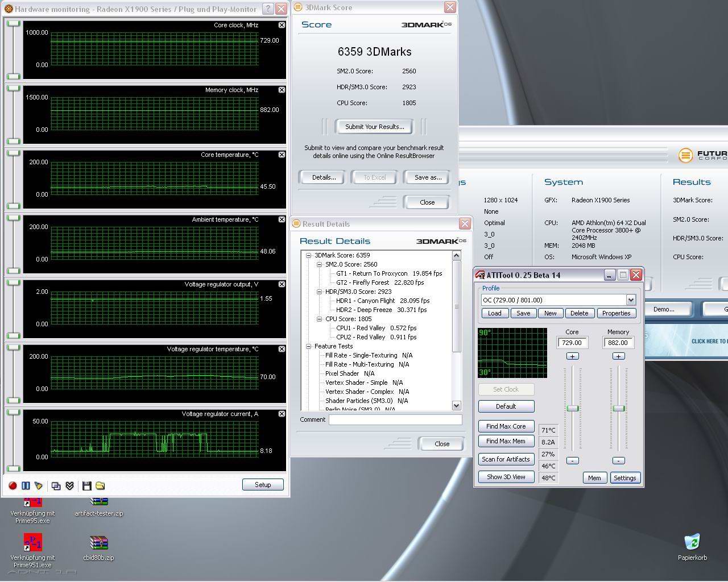
Task: Close the Core temperature graph
Action: (x=282, y=155)
